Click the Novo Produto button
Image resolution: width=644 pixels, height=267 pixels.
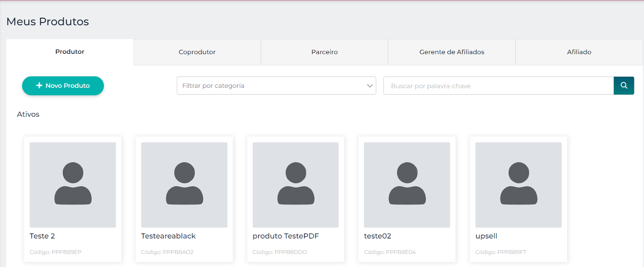tap(63, 85)
